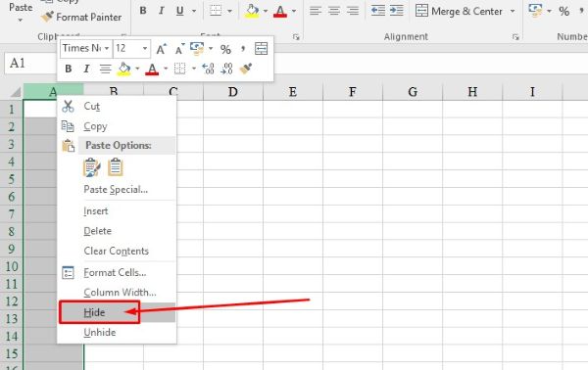The image size is (588, 370).
Task: Choose Column Width from context menu
Action: coord(117,293)
